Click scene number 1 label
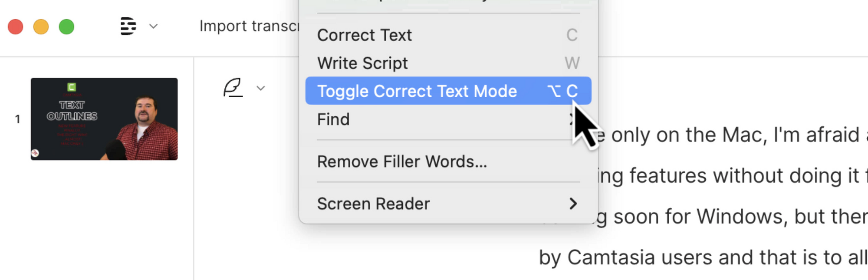The width and height of the screenshot is (868, 280). [x=18, y=119]
